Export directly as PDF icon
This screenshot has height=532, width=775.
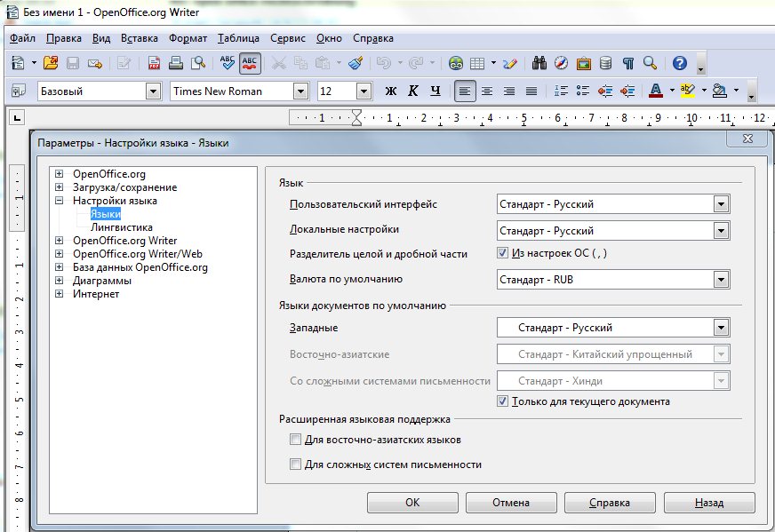(x=155, y=63)
